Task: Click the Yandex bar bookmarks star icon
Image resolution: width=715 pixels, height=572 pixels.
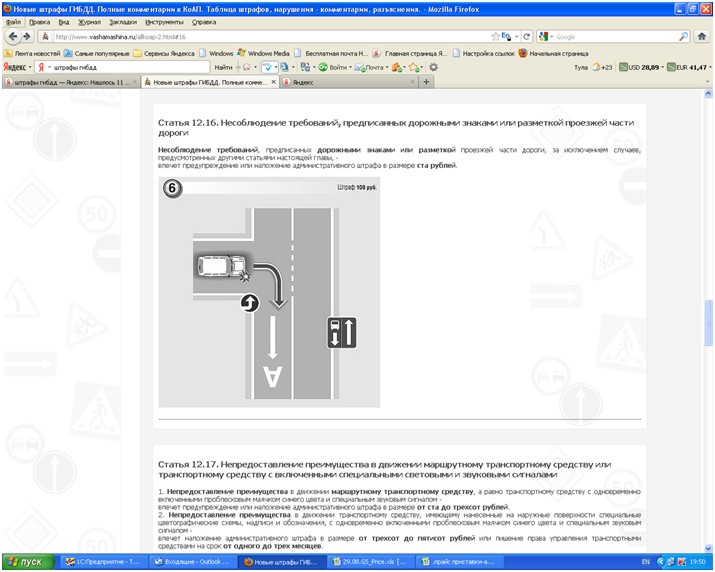Action: coord(413,67)
